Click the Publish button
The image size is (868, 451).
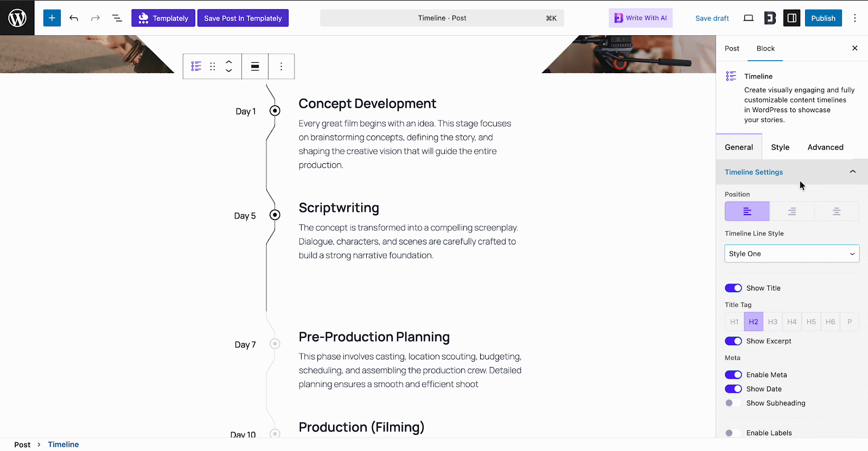[x=823, y=17]
